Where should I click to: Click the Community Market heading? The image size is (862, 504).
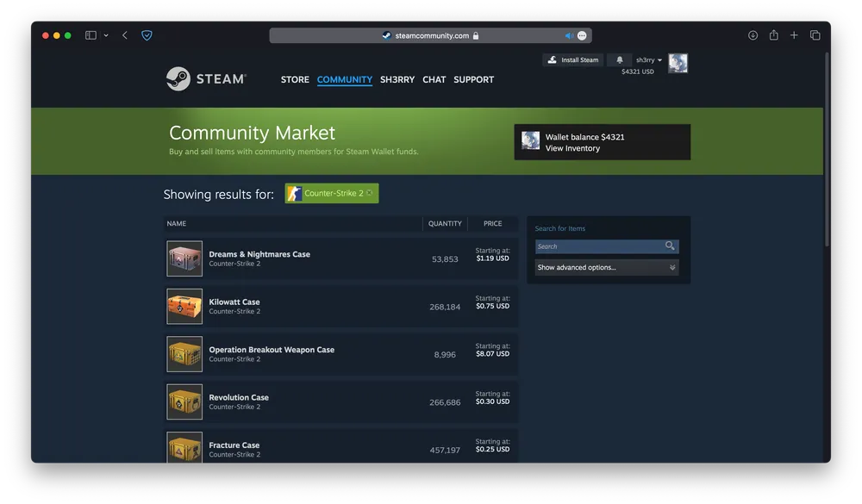point(252,133)
